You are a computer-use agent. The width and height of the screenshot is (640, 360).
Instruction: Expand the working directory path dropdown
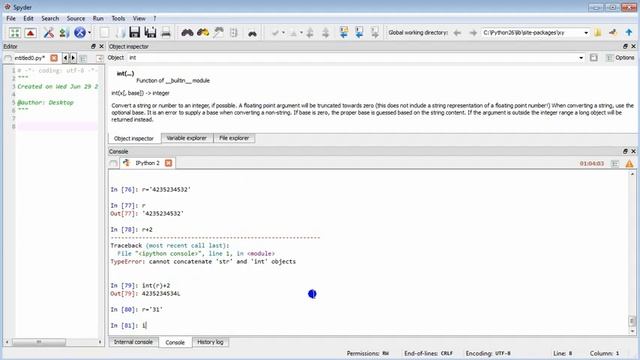(586, 33)
